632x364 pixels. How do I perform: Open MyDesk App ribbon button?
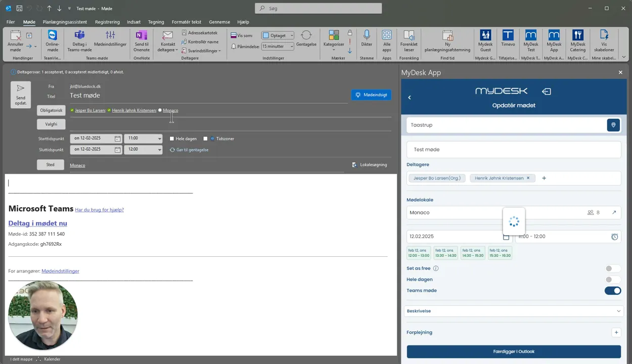click(554, 40)
